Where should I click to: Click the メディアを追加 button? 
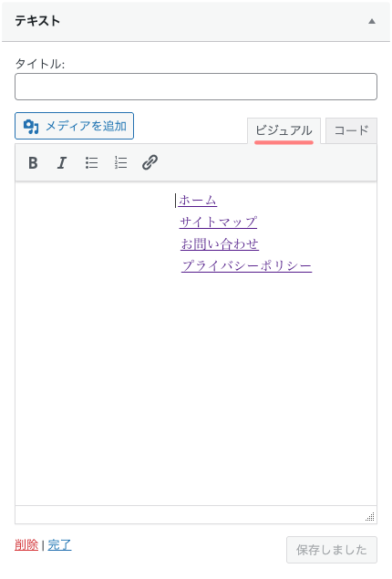(74, 126)
